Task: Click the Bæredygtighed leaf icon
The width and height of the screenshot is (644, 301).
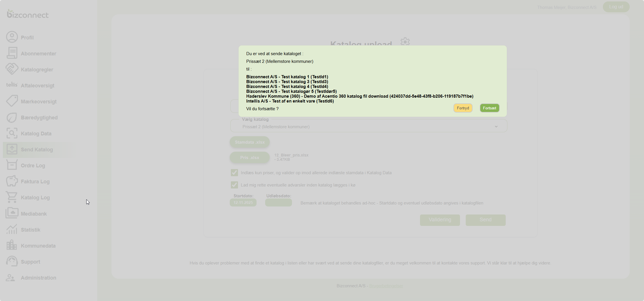Action: click(12, 117)
